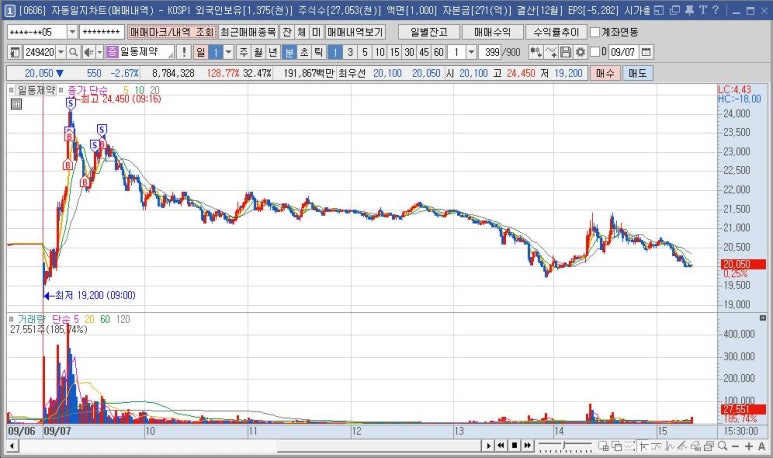Screen dimensions: 773x458
Task: Toggle the checkbox labeled 0 before date
Action: tap(595, 52)
